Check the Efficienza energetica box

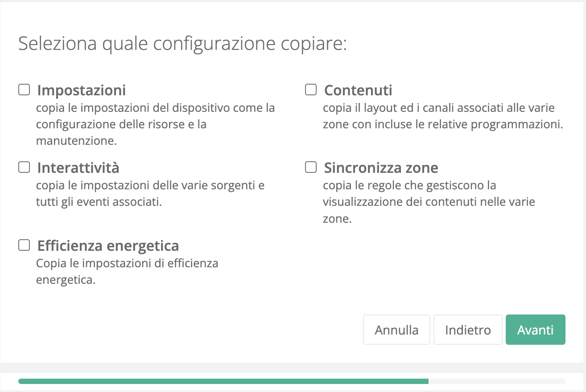tap(24, 245)
